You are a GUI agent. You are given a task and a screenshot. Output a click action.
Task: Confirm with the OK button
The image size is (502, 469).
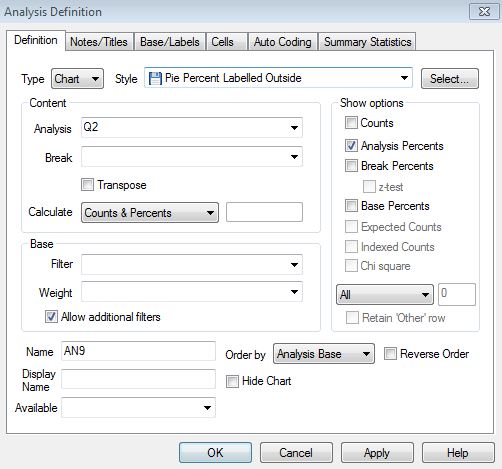(x=215, y=453)
